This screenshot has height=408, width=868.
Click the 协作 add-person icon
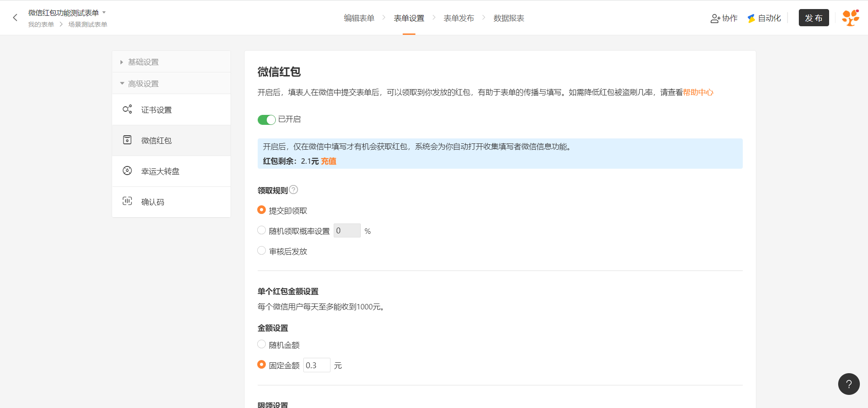715,19
